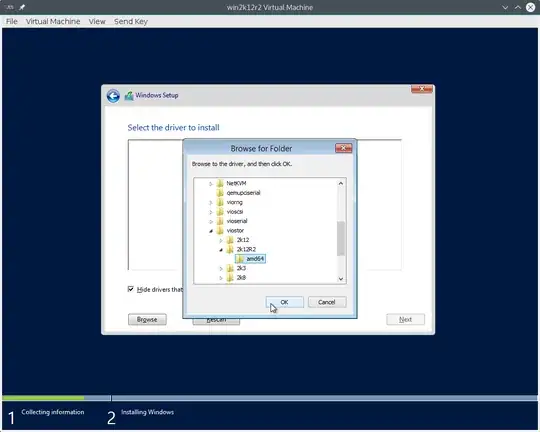Collapse the 2k12R2 tree node
The image size is (540, 432).
(x=221, y=249)
